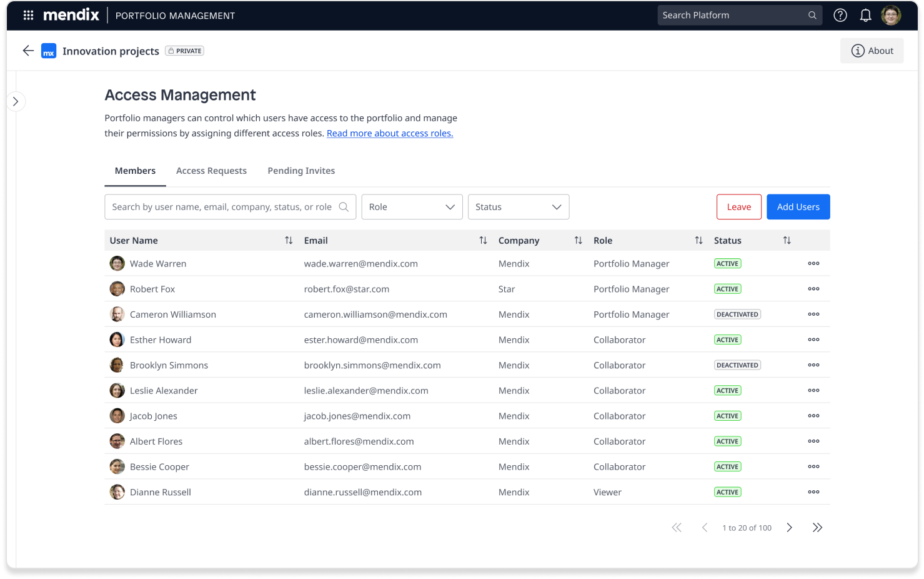Expand the collapsed left sidebar
The height and width of the screenshot is (579, 924).
[x=16, y=101]
